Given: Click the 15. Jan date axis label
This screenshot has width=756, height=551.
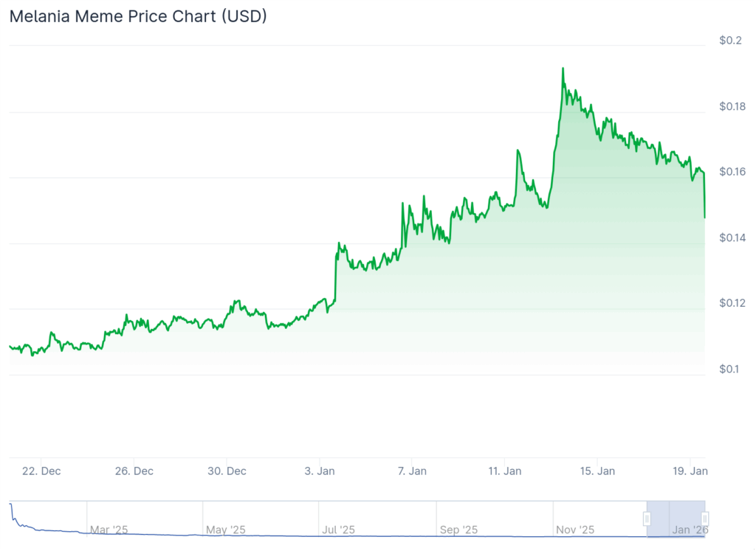Looking at the screenshot, I should (x=597, y=471).
